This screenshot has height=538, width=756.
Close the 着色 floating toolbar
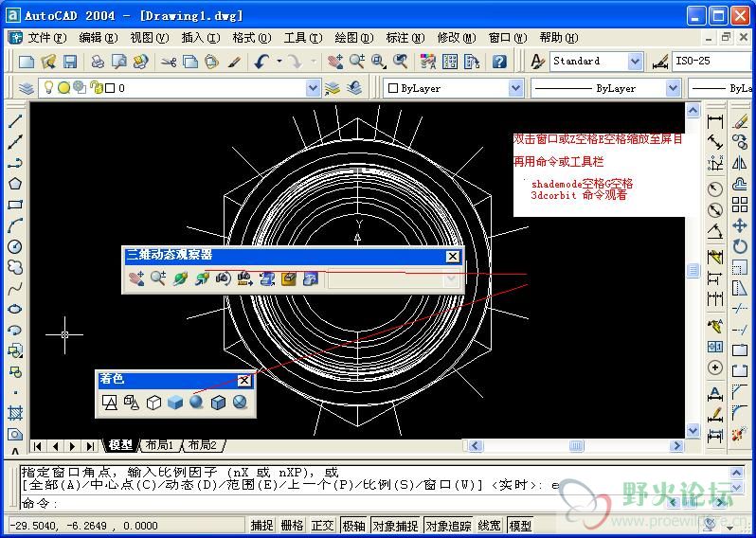244,381
